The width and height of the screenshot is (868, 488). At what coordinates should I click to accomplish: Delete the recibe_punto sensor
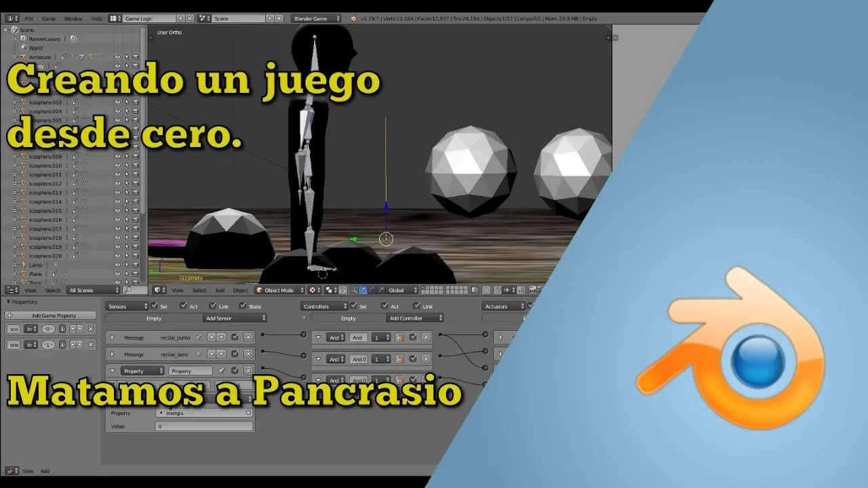click(248, 337)
